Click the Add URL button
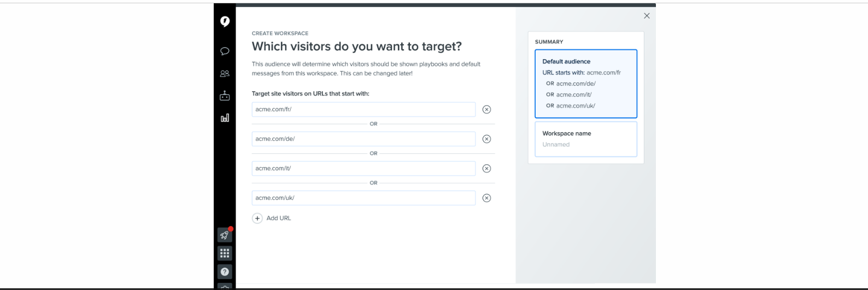The height and width of the screenshot is (290, 868). 272,218
